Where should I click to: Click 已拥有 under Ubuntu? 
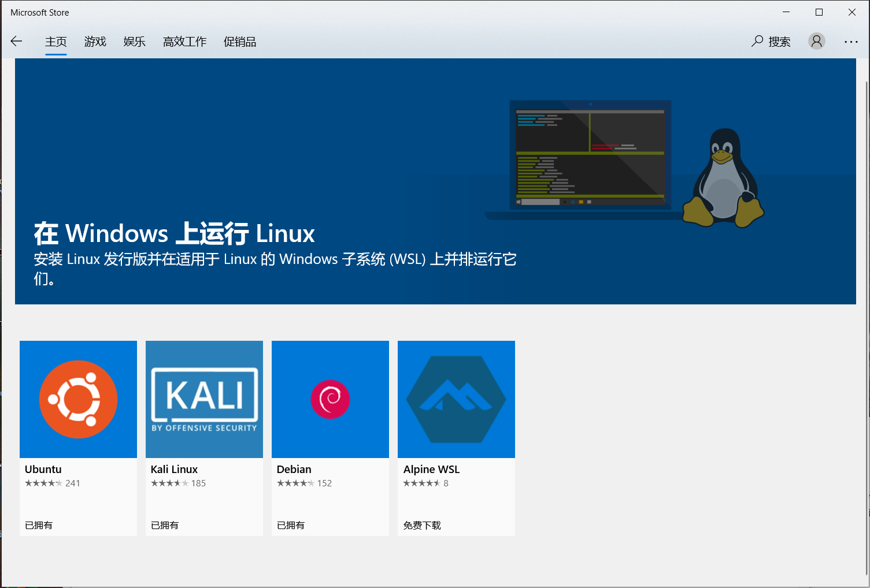39,525
